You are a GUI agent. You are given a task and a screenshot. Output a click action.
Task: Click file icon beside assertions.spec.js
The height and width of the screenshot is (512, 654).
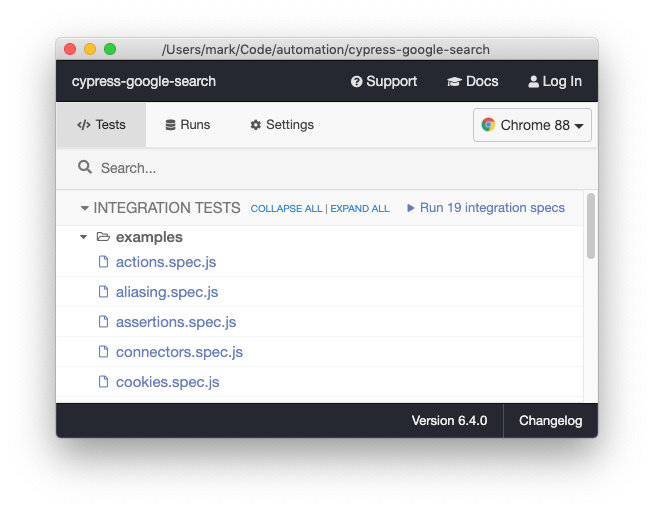click(103, 322)
